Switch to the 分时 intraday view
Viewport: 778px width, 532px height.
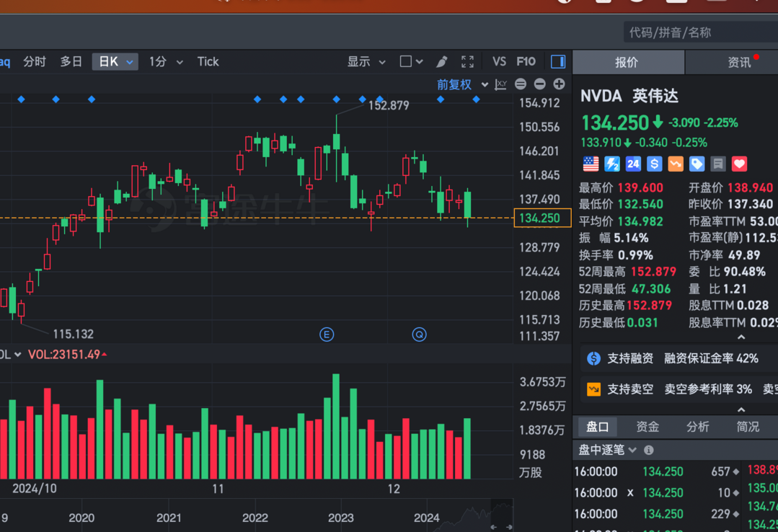coord(34,61)
